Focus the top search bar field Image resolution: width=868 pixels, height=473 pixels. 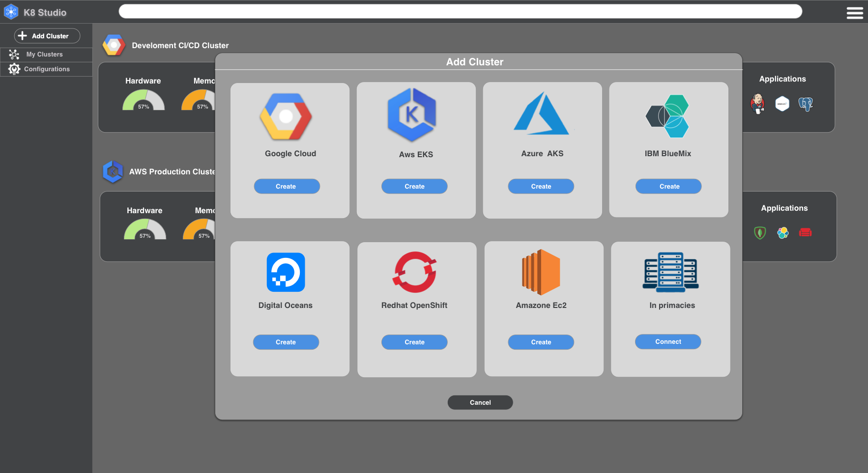coord(460,11)
